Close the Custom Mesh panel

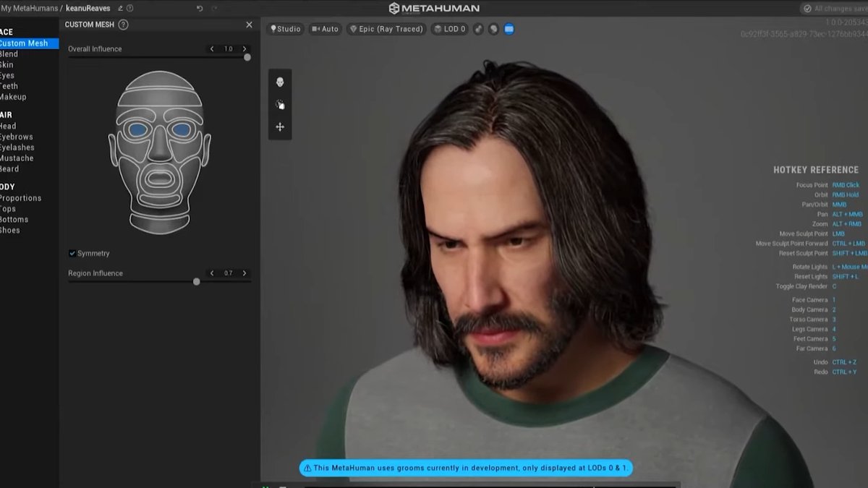[249, 25]
